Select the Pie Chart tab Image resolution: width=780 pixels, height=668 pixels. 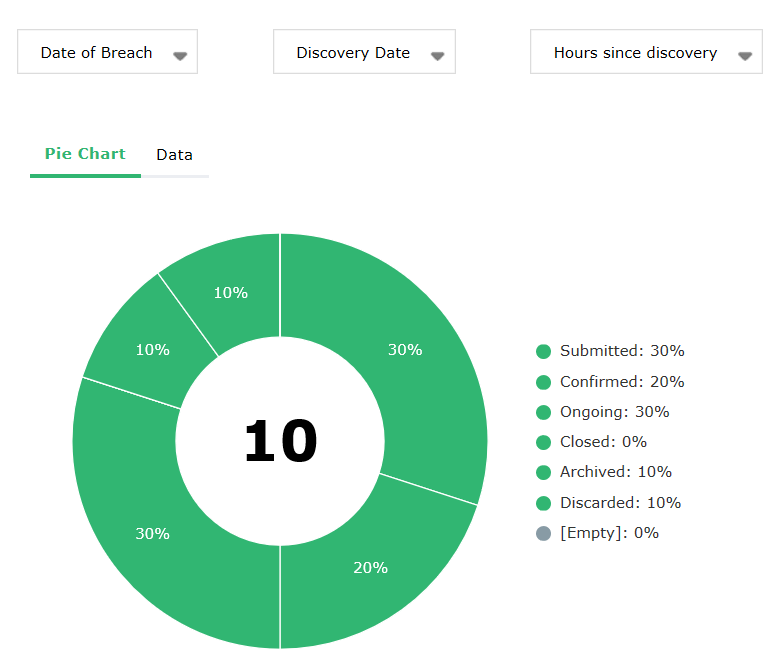point(85,154)
